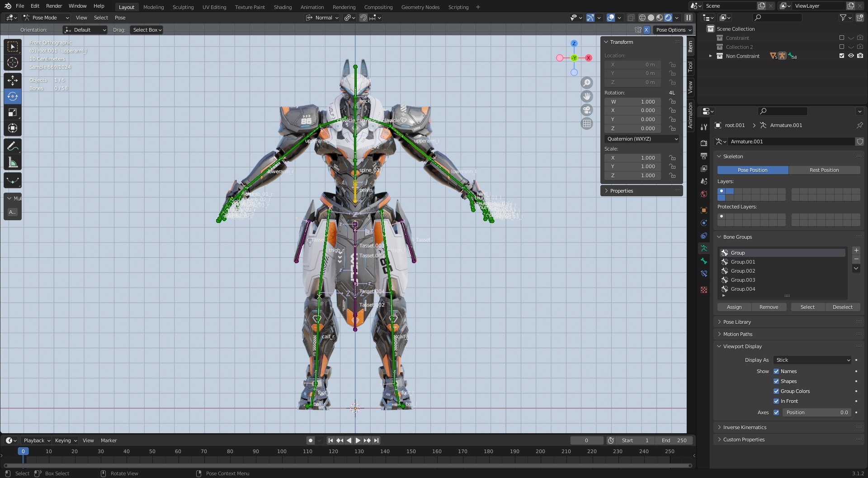Click Remove bone group button
The width and height of the screenshot is (868, 478).
click(769, 307)
